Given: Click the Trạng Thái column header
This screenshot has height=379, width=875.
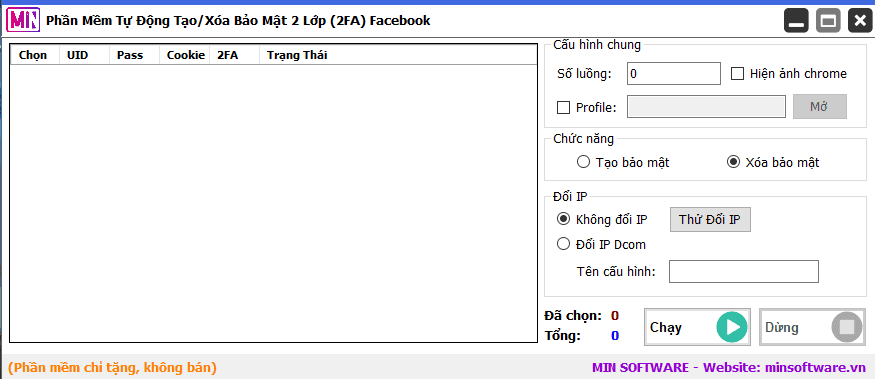Looking at the screenshot, I should pos(397,55).
